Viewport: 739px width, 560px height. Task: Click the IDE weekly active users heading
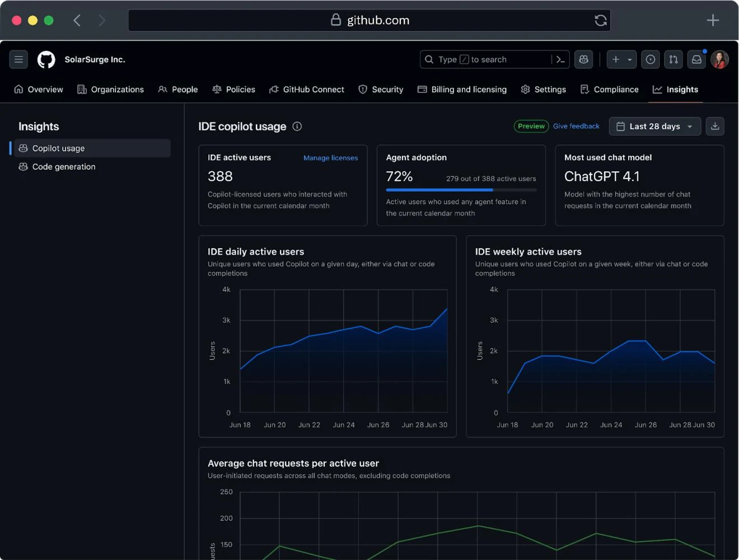click(528, 252)
